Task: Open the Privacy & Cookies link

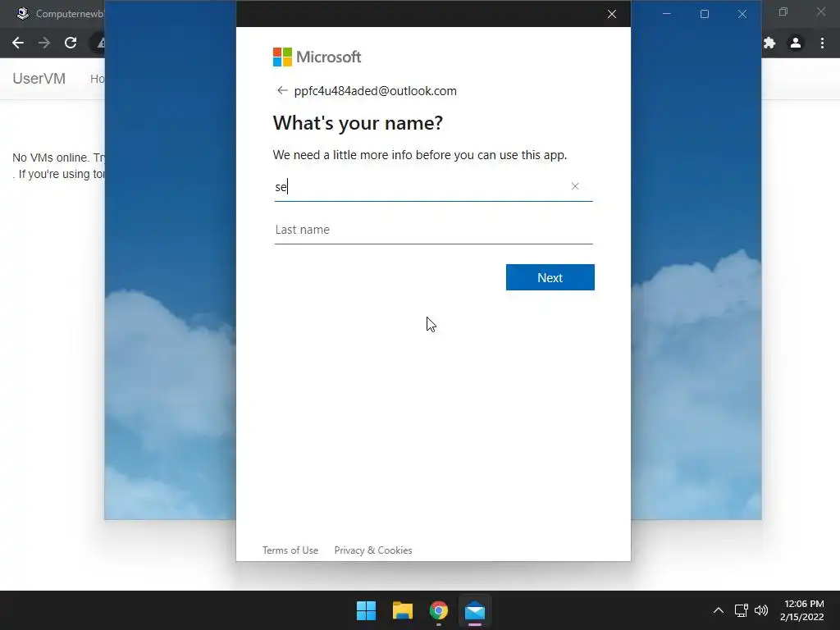Action: click(373, 550)
